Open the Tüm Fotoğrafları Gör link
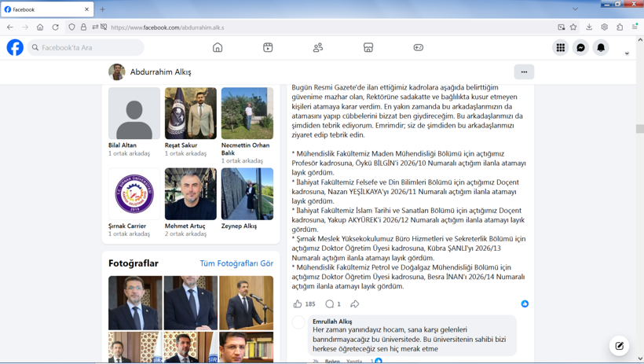 coord(236,263)
